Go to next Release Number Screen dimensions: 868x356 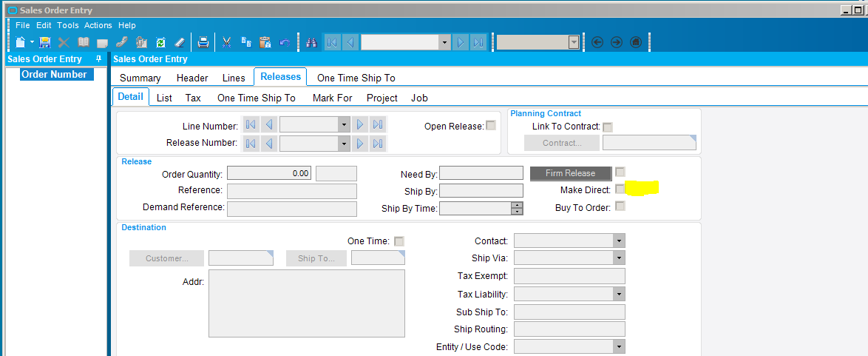[x=360, y=144]
